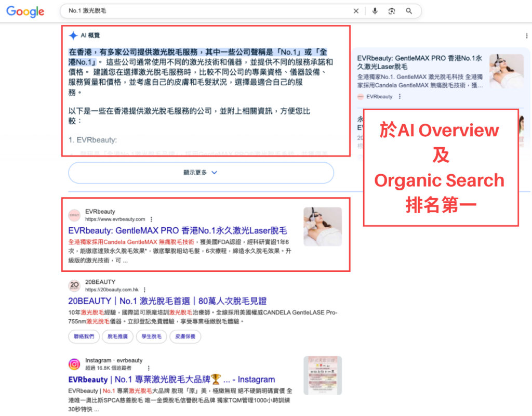Viewport: 532px width, 416px height.
Task: Select the 學生脫毛 sitelink chip
Action: tap(151, 336)
